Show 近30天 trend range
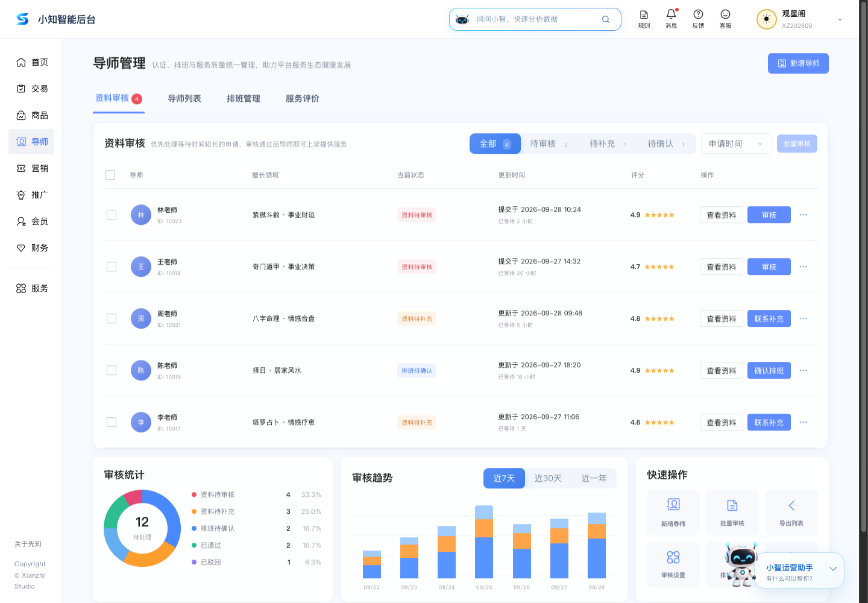Screen dimensions: 868x603 point(548,478)
